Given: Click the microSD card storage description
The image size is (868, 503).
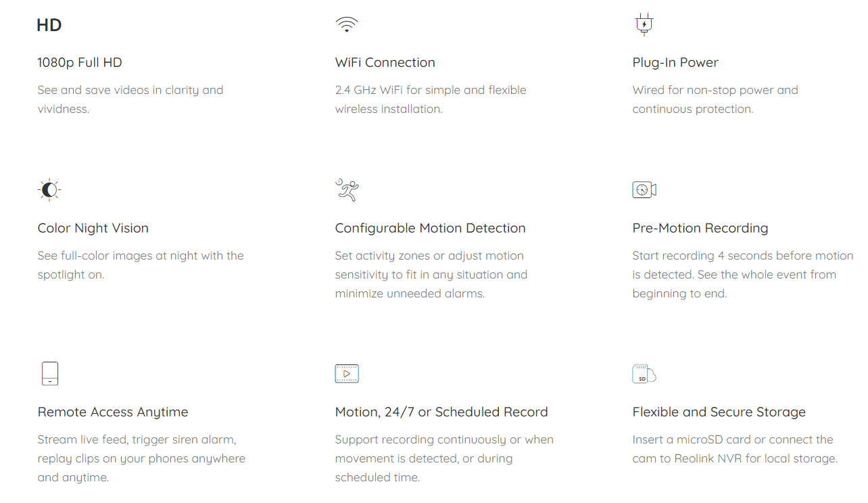Looking at the screenshot, I should pyautogui.click(x=734, y=449).
